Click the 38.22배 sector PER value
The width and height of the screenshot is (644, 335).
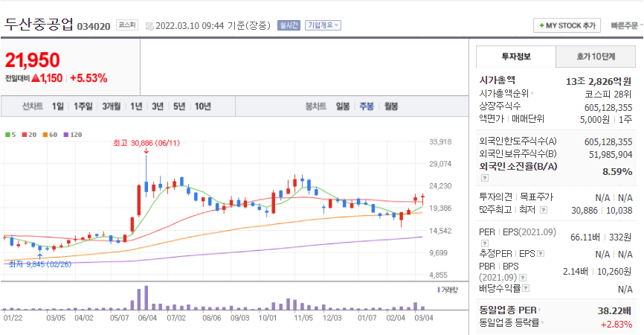[614, 310]
